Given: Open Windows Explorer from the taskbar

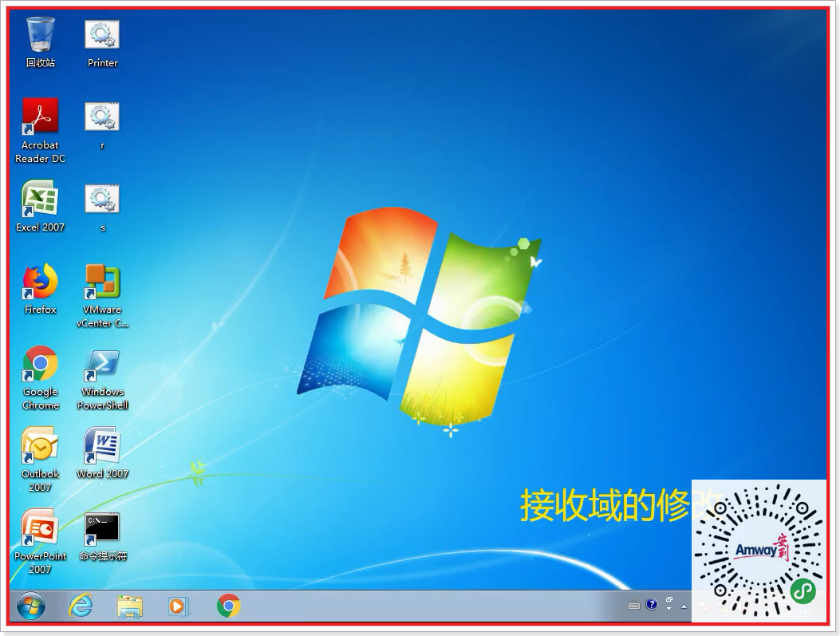Looking at the screenshot, I should pos(130,606).
